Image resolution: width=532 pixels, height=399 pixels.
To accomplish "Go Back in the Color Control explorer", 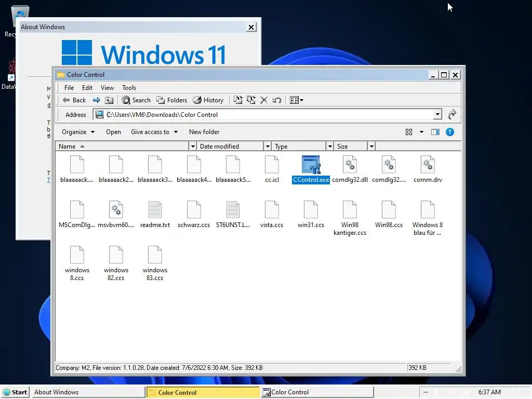I will click(x=74, y=100).
